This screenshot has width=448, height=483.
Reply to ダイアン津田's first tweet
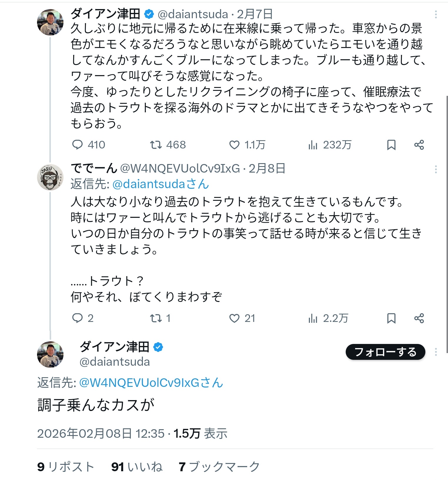78,145
